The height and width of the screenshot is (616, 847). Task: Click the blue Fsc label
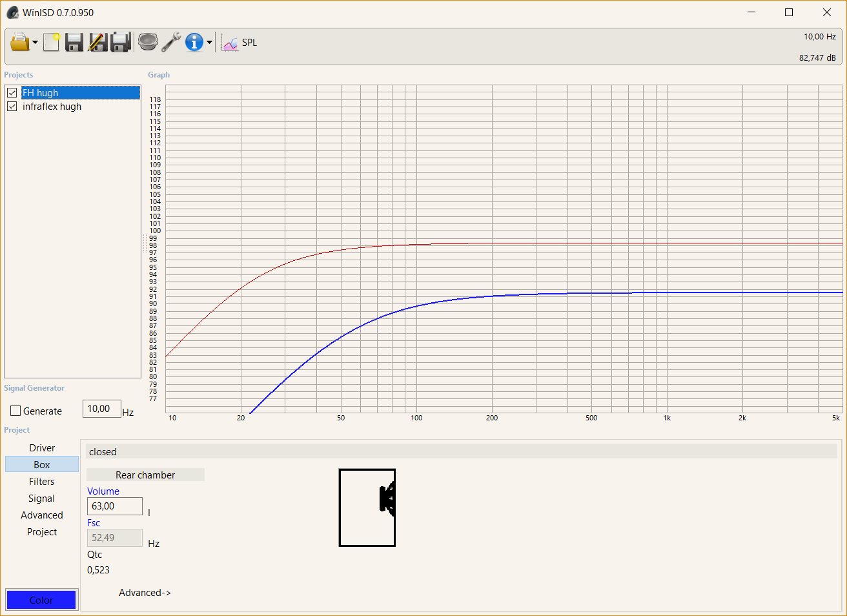pos(94,523)
